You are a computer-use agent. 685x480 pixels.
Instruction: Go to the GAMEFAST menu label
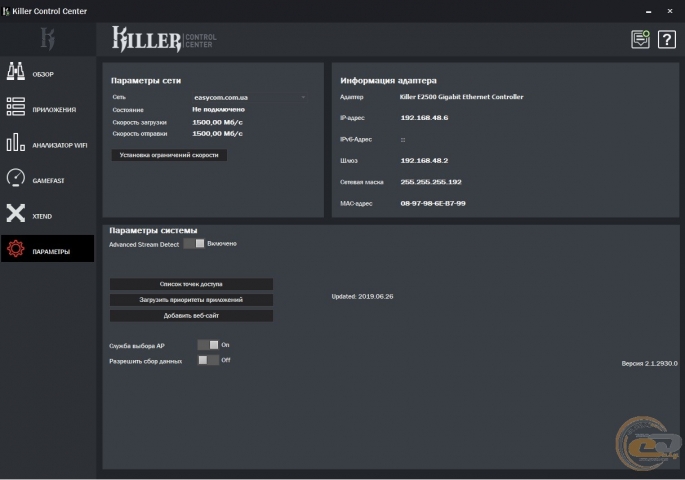tap(48, 181)
